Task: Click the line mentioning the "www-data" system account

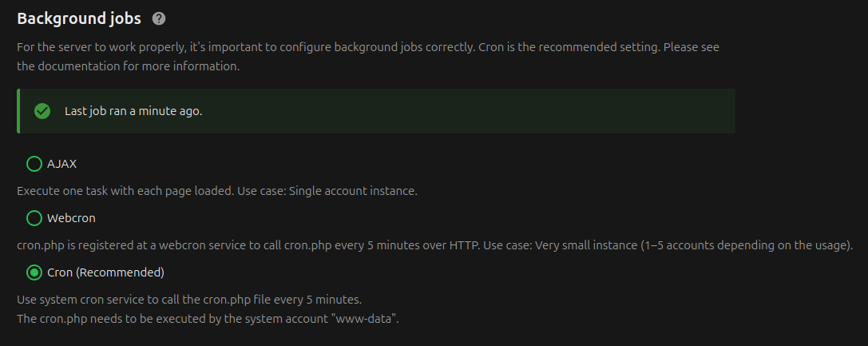Action: pyautogui.click(x=208, y=319)
